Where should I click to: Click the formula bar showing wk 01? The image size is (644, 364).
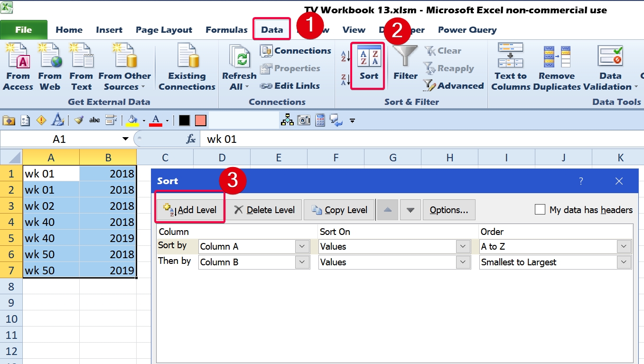421,139
